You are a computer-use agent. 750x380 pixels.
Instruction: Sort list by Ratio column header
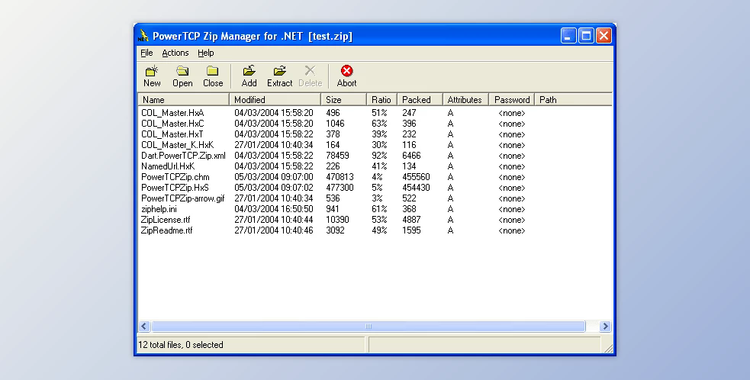[x=382, y=100]
